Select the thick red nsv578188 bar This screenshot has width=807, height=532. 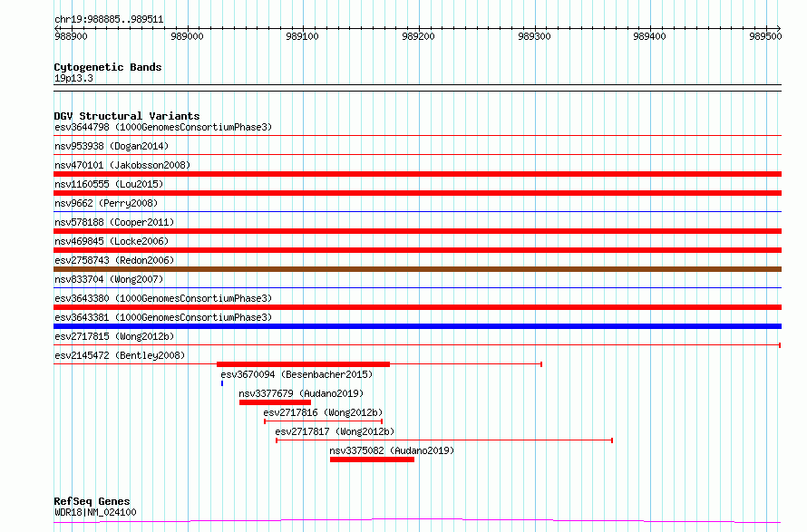417,231
